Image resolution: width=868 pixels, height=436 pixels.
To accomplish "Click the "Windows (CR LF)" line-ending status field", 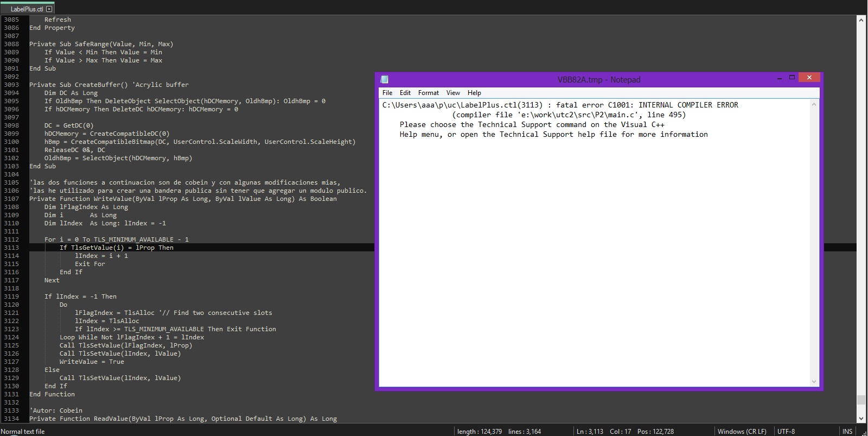I will [742, 432].
